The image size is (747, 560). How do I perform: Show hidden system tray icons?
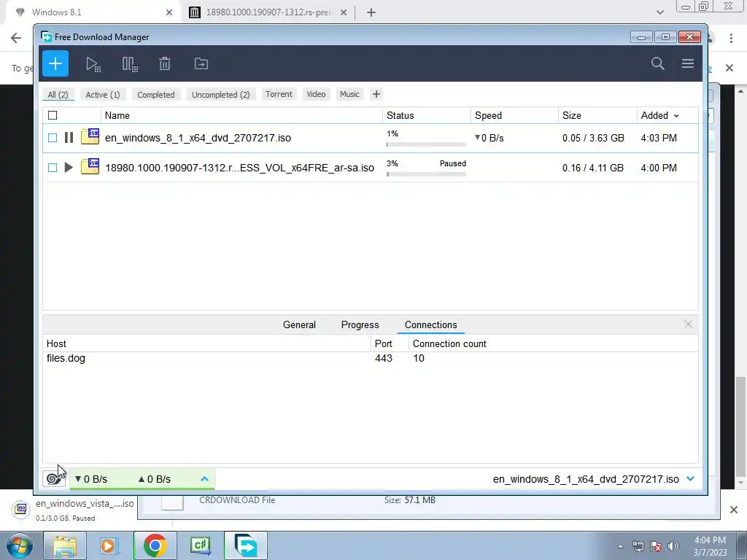pyautogui.click(x=620, y=546)
